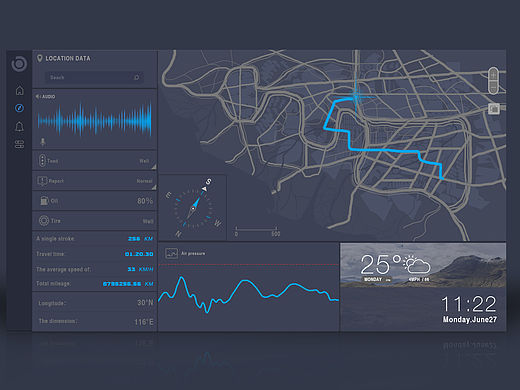The width and height of the screenshot is (520, 390).
Task: Expand the corner triangle on first status row
Action: click(x=154, y=167)
